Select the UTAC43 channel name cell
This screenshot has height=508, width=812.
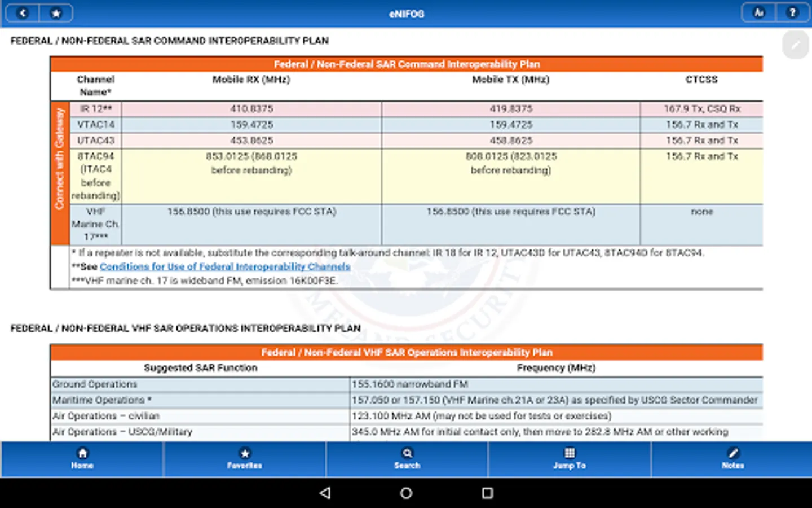(x=95, y=141)
